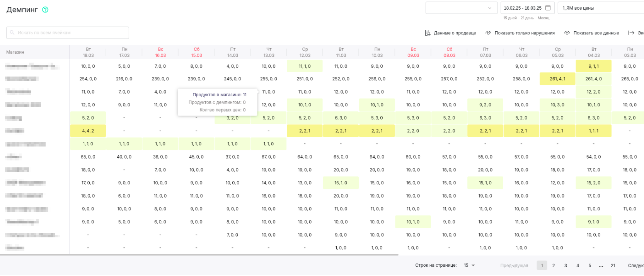Click the Магазин column header

point(15,52)
